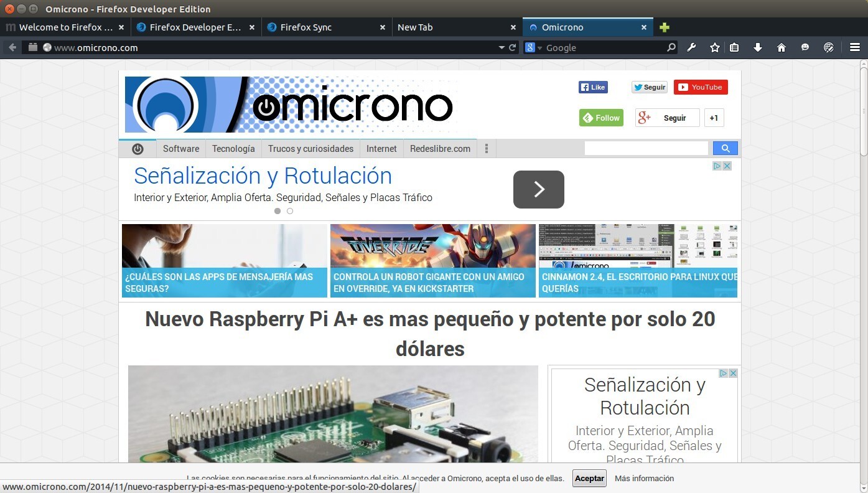Click the globe with pencil toolbar icon

coord(828,47)
